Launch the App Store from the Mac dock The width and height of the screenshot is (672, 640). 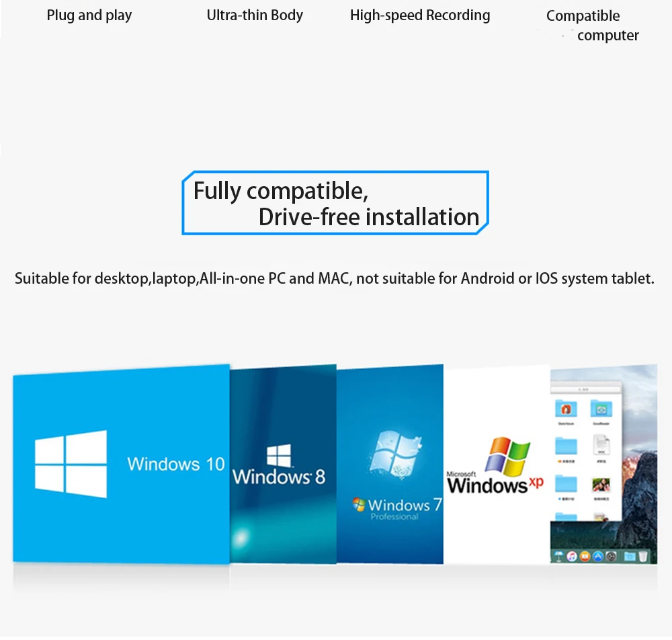pyautogui.click(x=598, y=557)
